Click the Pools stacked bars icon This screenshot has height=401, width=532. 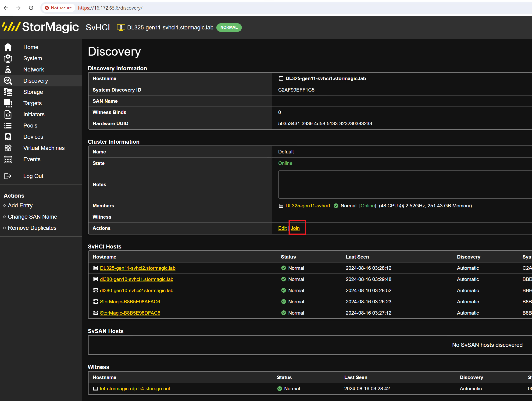(8, 126)
